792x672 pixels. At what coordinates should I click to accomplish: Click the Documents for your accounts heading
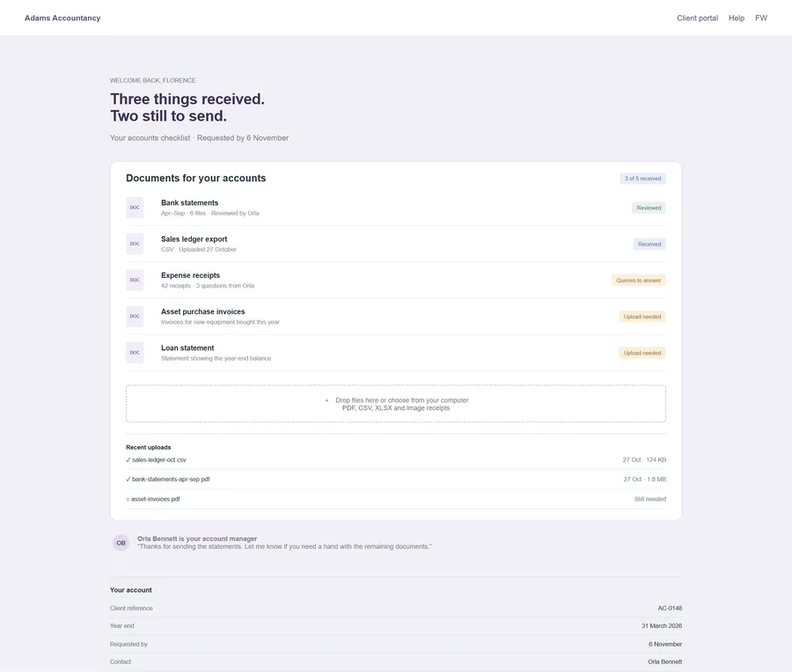pos(196,179)
